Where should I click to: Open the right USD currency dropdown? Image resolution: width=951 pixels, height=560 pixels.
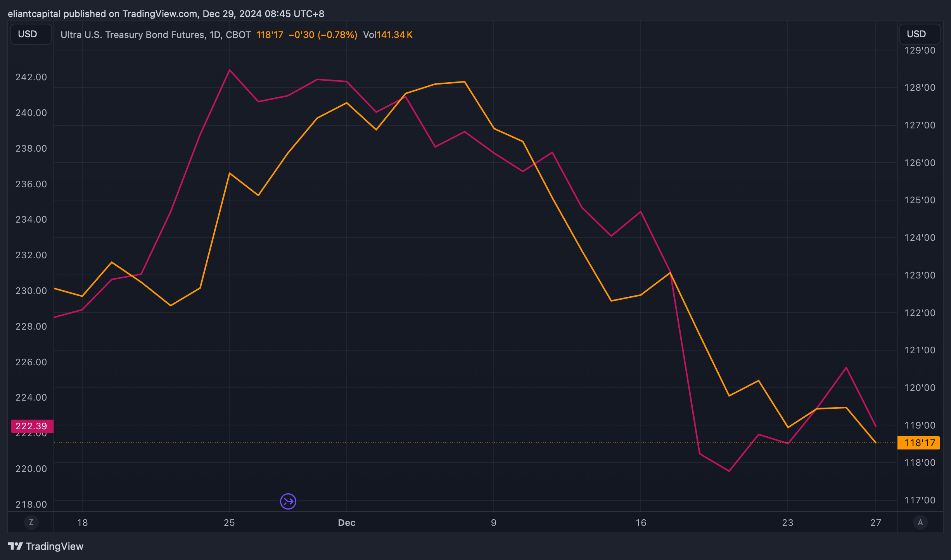point(919,34)
